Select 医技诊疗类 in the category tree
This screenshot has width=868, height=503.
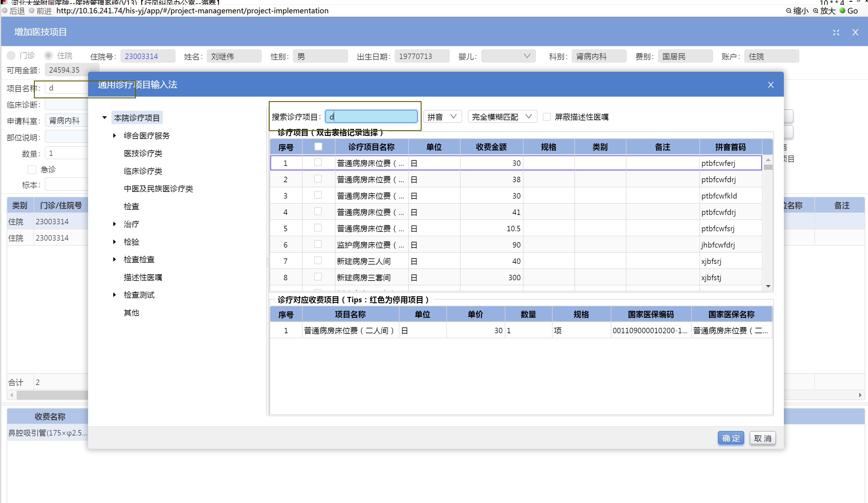tap(143, 153)
